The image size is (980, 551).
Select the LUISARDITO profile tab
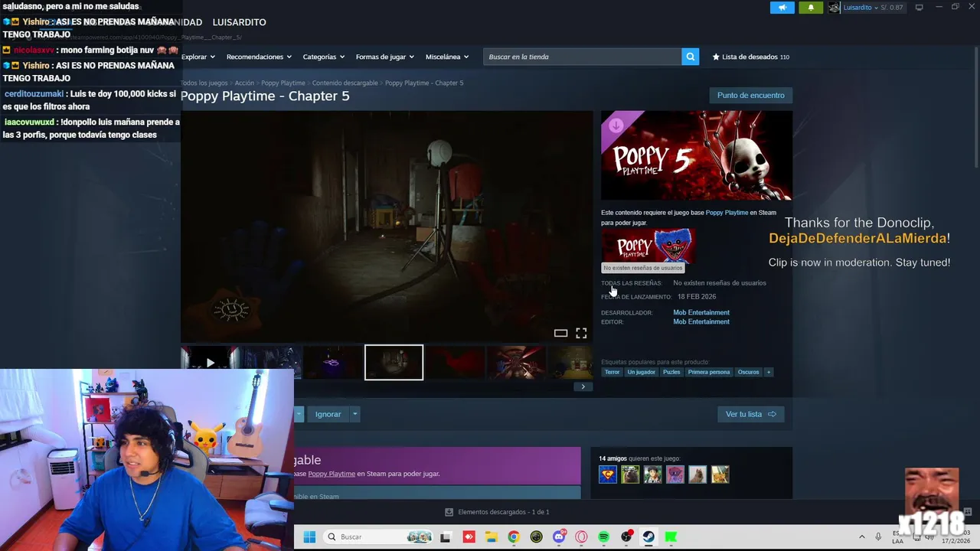(x=239, y=22)
